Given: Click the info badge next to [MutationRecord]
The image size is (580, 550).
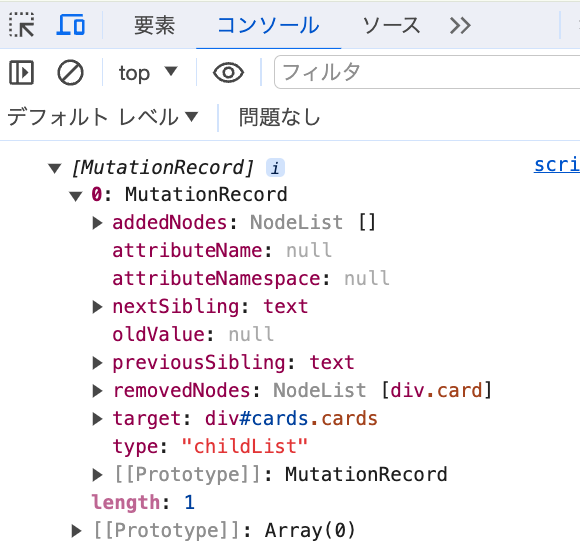Looking at the screenshot, I should click(275, 168).
